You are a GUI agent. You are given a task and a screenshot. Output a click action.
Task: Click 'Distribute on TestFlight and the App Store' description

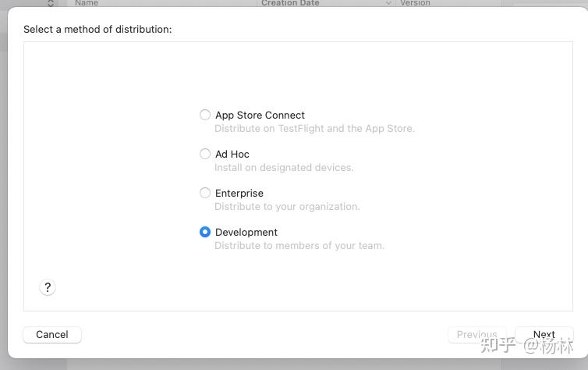[x=314, y=128]
